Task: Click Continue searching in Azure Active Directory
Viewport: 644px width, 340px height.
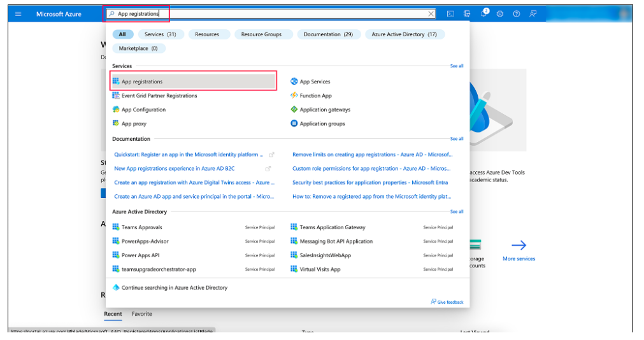Action: [x=174, y=288]
